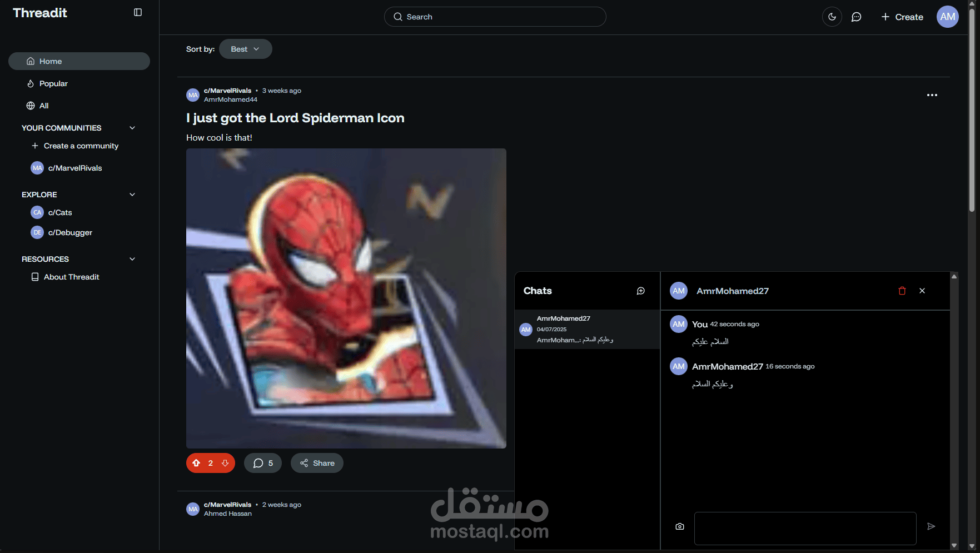
Task: Open the Lord Spiderman Icon post title
Action: pyautogui.click(x=295, y=118)
